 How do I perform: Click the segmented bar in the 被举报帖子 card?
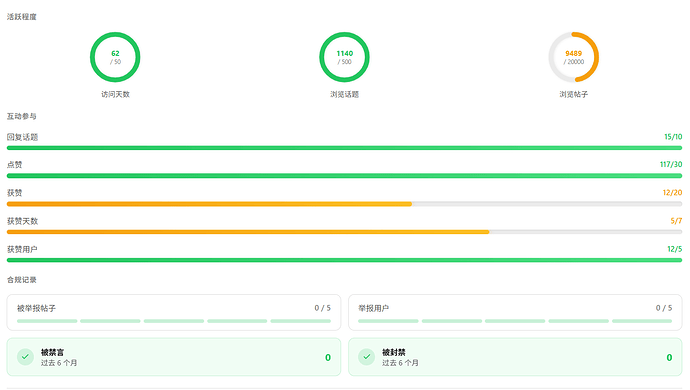174,321
